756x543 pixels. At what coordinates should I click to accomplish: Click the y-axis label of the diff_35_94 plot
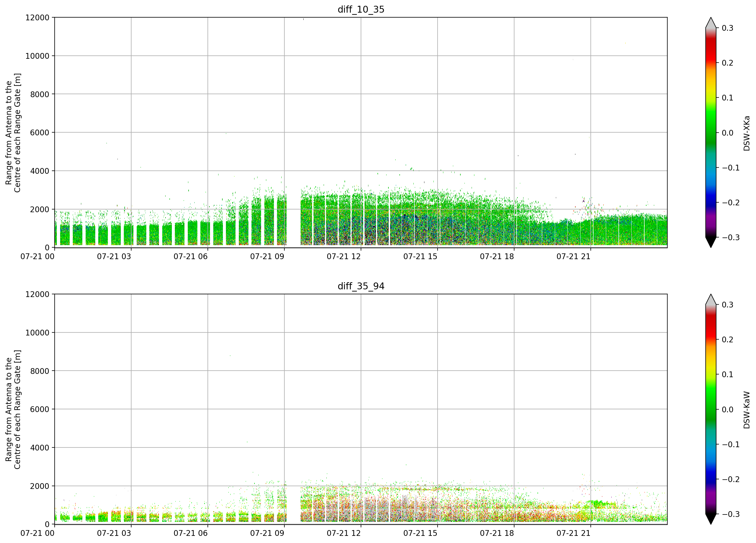(x=13, y=409)
